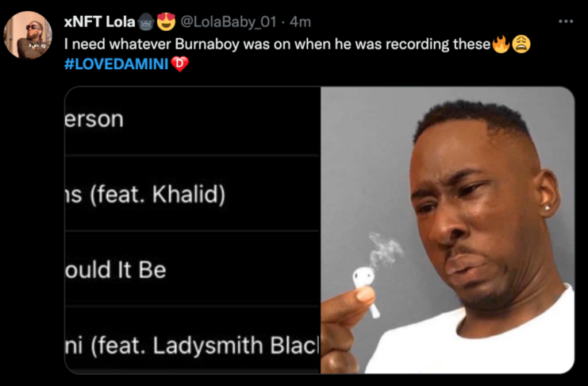This screenshot has height=386, width=588.
Task: Open the #LOVEDAMINI hashtag
Action: (116, 64)
